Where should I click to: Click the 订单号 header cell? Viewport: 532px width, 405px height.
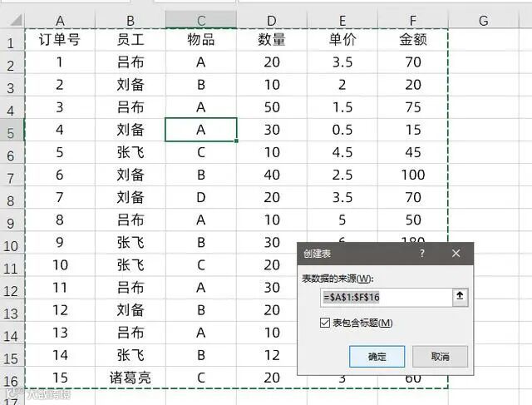(x=60, y=40)
